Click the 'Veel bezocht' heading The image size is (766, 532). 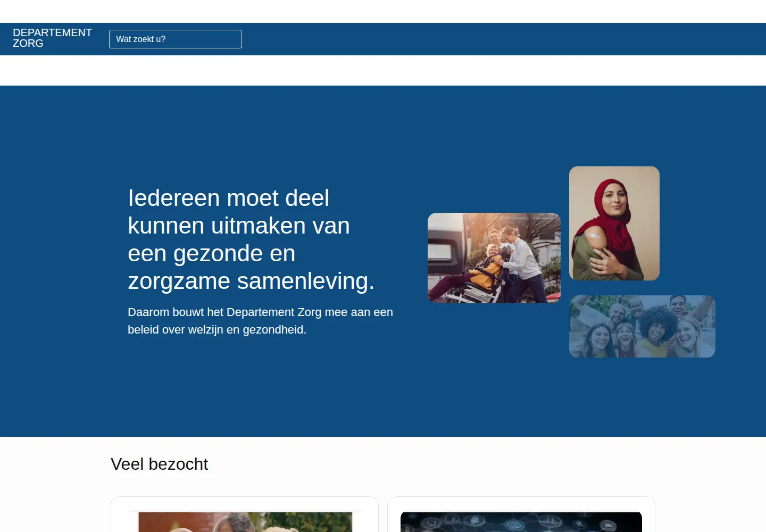(159, 464)
